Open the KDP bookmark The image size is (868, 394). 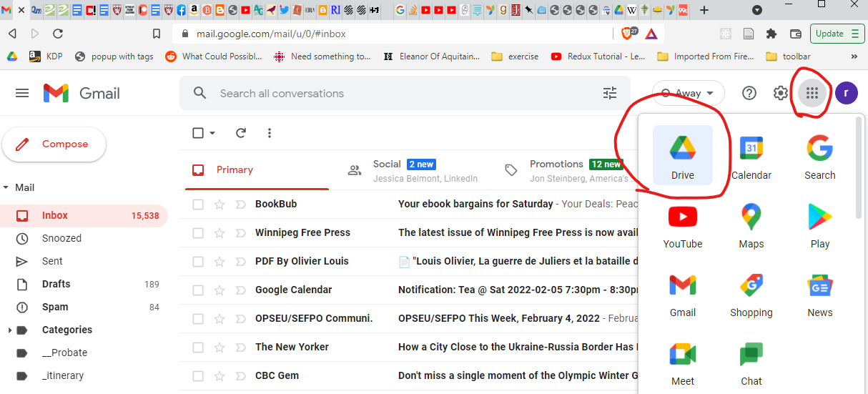point(45,56)
